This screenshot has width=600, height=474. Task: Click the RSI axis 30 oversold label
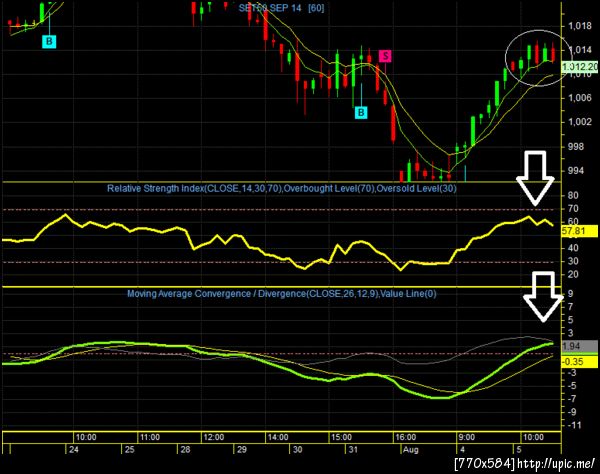click(x=573, y=261)
